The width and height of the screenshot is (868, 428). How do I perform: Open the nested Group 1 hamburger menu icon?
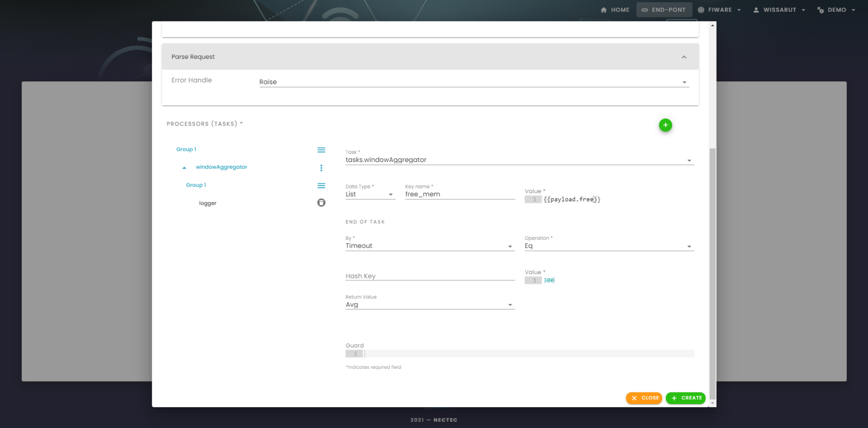(x=321, y=186)
